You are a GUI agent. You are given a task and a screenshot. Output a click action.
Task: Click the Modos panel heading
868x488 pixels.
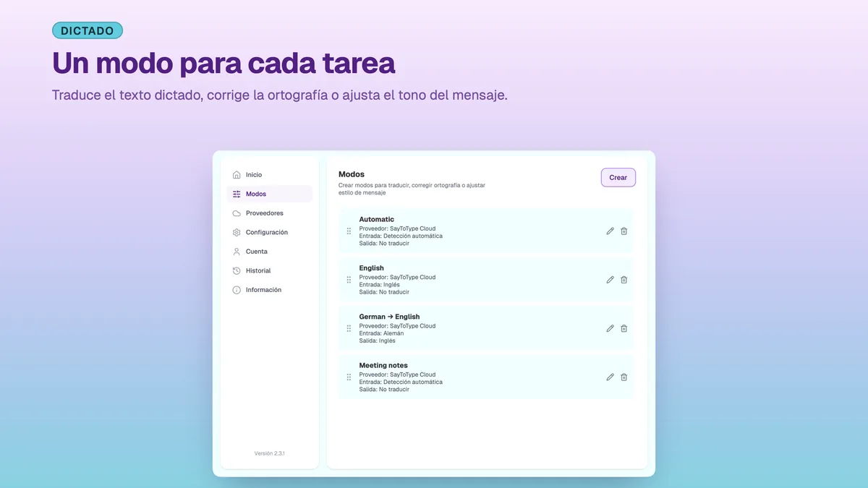tap(352, 174)
